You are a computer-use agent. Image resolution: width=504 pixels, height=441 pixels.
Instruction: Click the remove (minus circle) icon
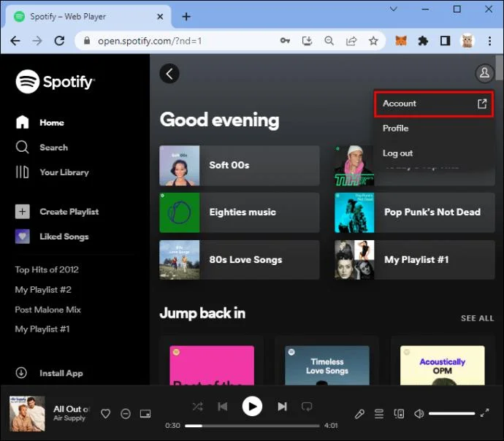click(x=126, y=414)
